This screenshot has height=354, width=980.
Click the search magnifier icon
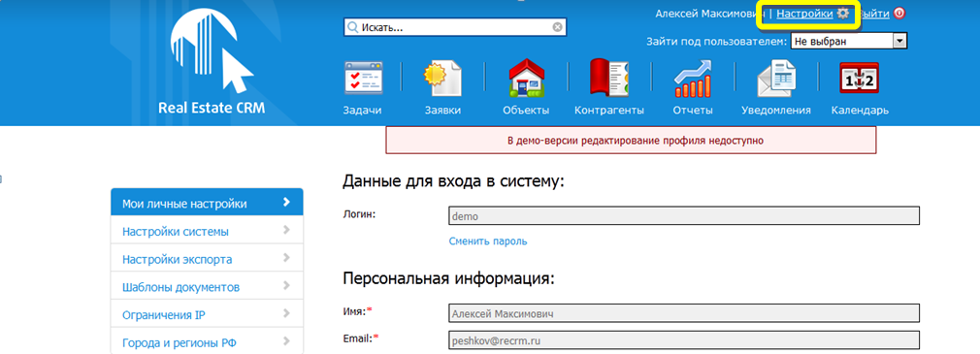pyautogui.click(x=352, y=27)
